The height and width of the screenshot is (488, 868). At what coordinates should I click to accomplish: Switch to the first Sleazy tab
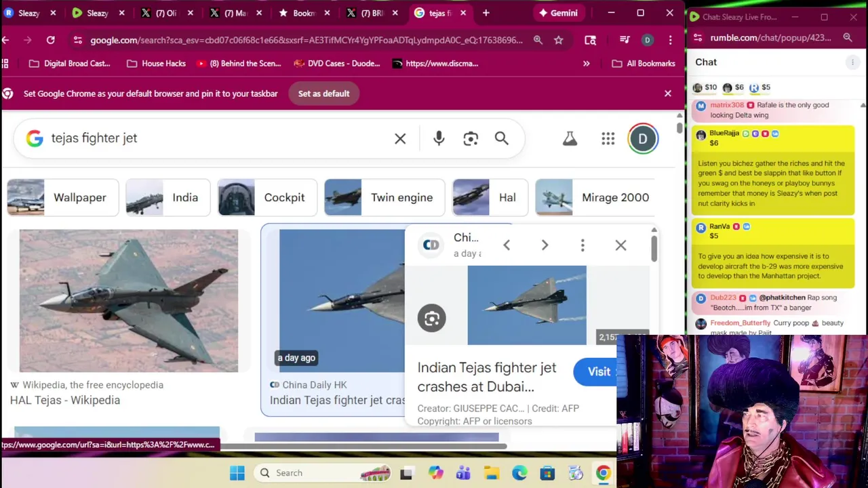coord(28,13)
